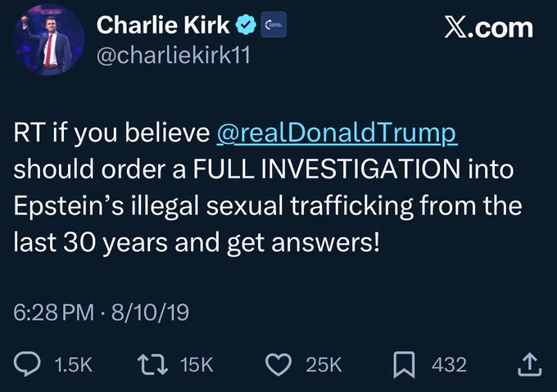557x392 pixels.
Task: View the 15K reposts count
Action: tap(197, 364)
